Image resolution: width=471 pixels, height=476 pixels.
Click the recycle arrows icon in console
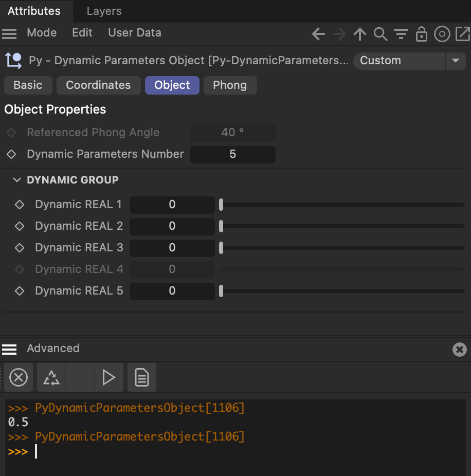pos(51,378)
